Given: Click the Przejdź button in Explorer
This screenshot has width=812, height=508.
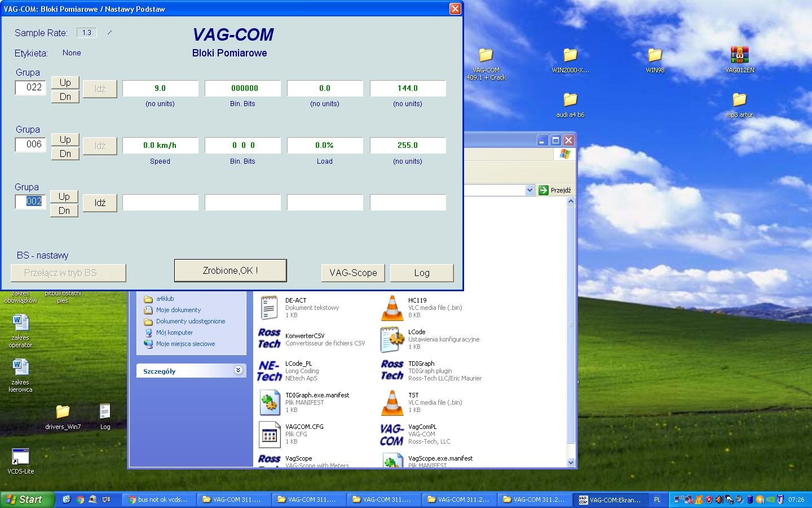Looking at the screenshot, I should pyautogui.click(x=555, y=190).
